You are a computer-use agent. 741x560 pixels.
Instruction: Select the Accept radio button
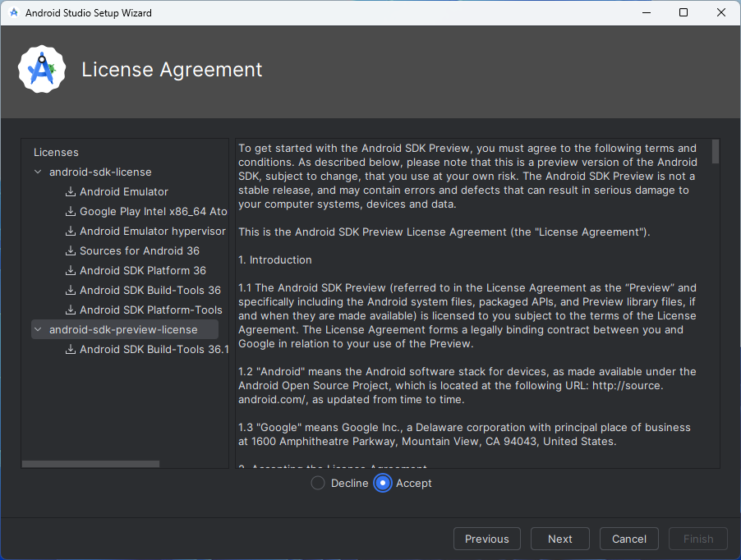383,483
